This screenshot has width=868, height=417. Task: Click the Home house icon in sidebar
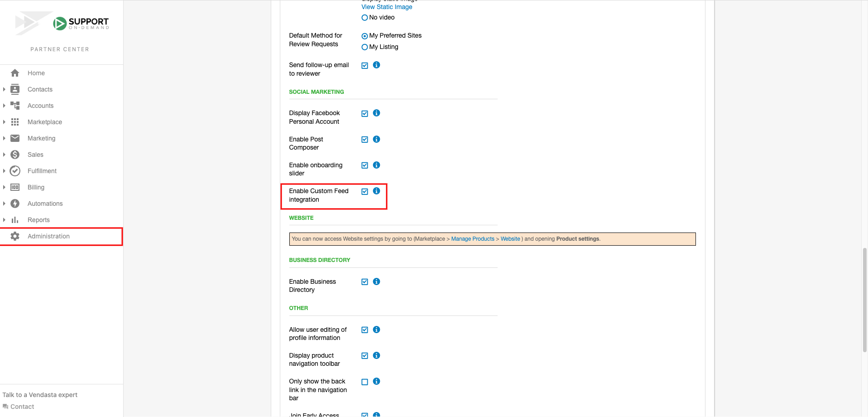click(x=15, y=73)
